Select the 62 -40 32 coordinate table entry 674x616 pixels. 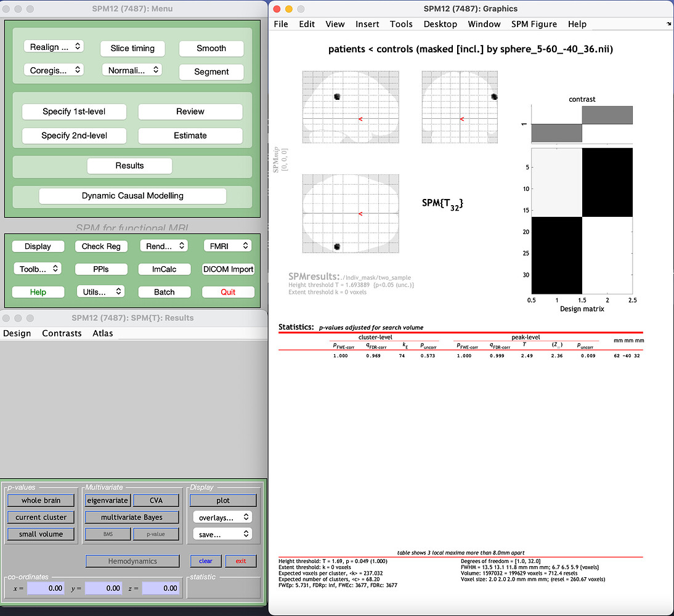tap(627, 355)
